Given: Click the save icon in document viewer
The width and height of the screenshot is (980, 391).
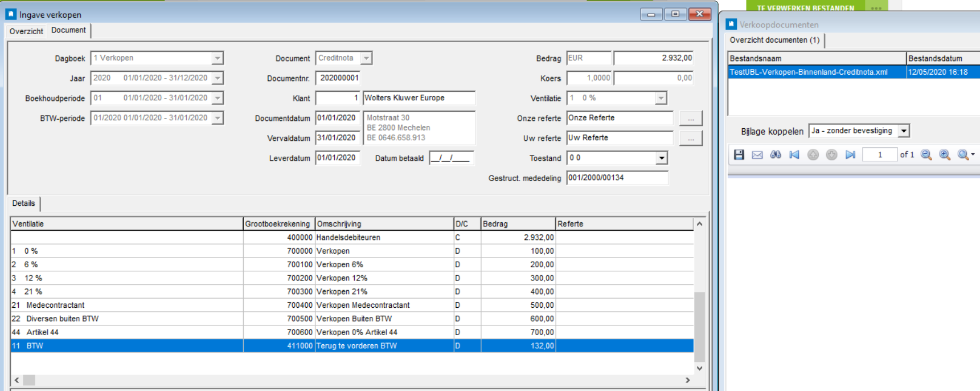Looking at the screenshot, I should [x=739, y=154].
